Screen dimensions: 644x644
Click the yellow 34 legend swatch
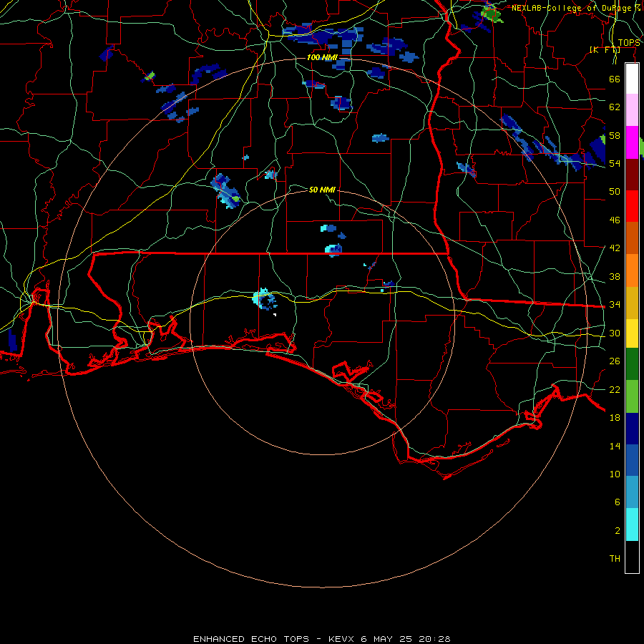pos(632,333)
